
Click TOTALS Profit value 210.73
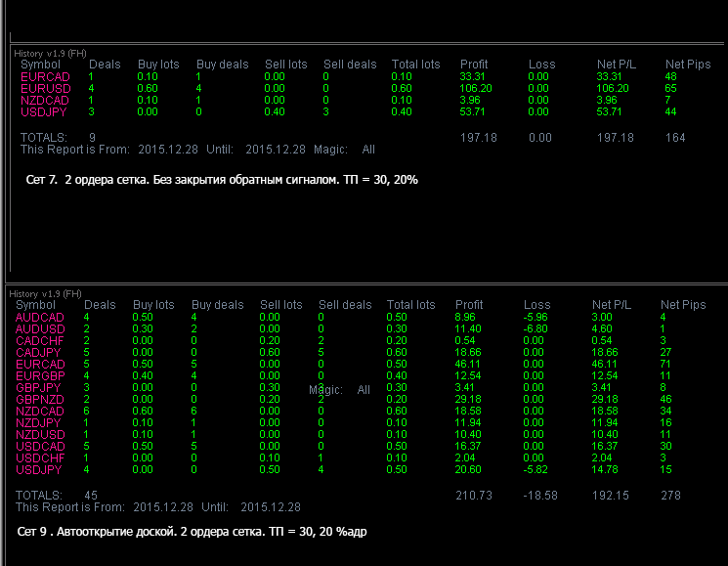coord(474,496)
